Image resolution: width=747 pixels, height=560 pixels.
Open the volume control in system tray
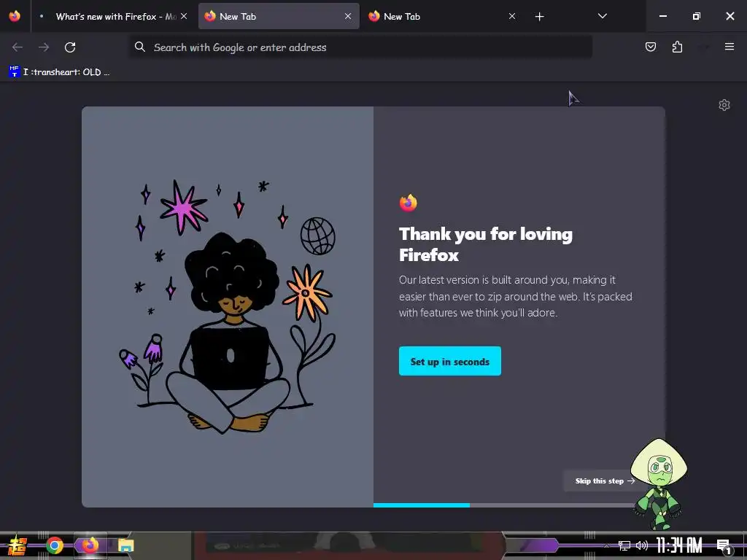coord(642,545)
